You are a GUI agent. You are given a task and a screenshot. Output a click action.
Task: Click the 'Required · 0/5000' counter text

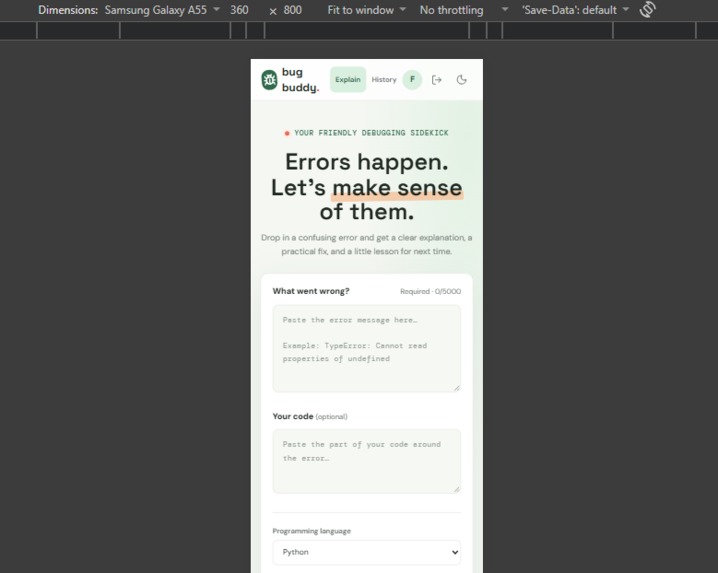(430, 291)
